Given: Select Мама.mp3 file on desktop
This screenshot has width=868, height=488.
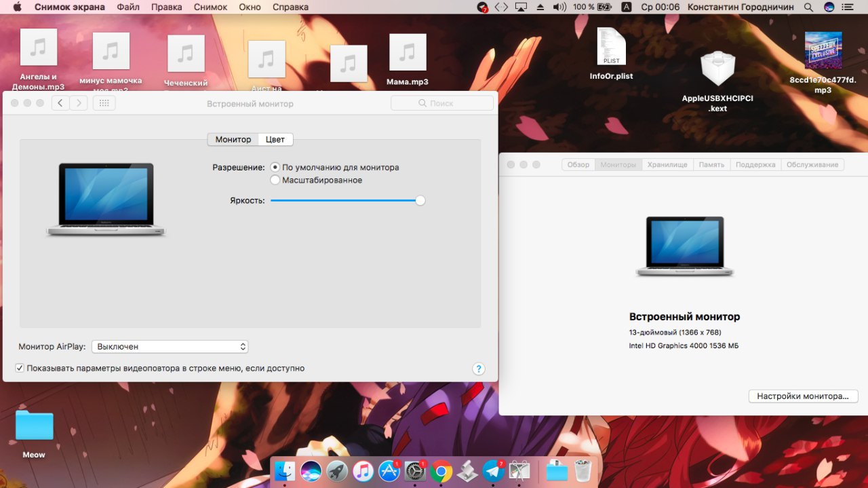Looking at the screenshot, I should click(408, 60).
